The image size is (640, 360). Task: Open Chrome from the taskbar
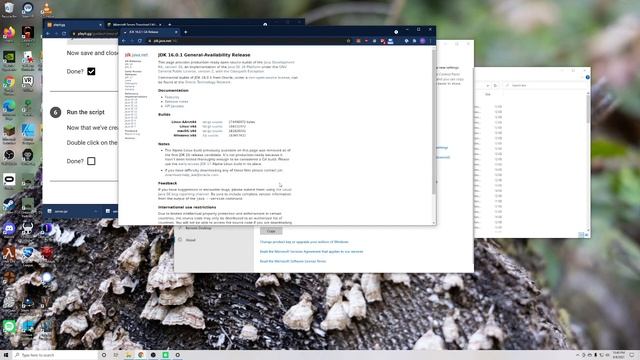[141, 355]
